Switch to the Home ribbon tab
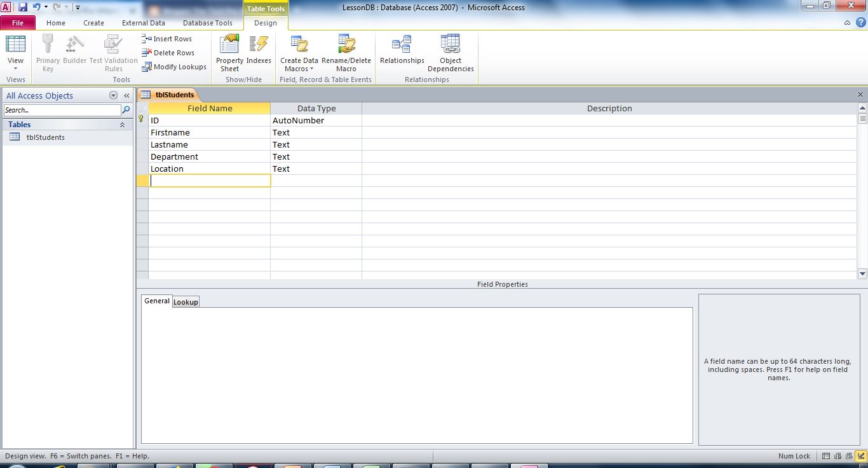Screen dimensions: 868x468 [56, 23]
